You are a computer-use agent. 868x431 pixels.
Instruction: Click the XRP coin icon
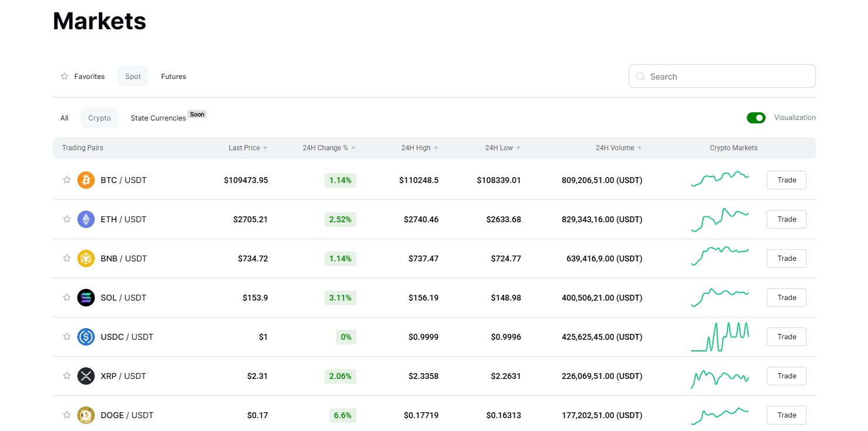point(86,376)
